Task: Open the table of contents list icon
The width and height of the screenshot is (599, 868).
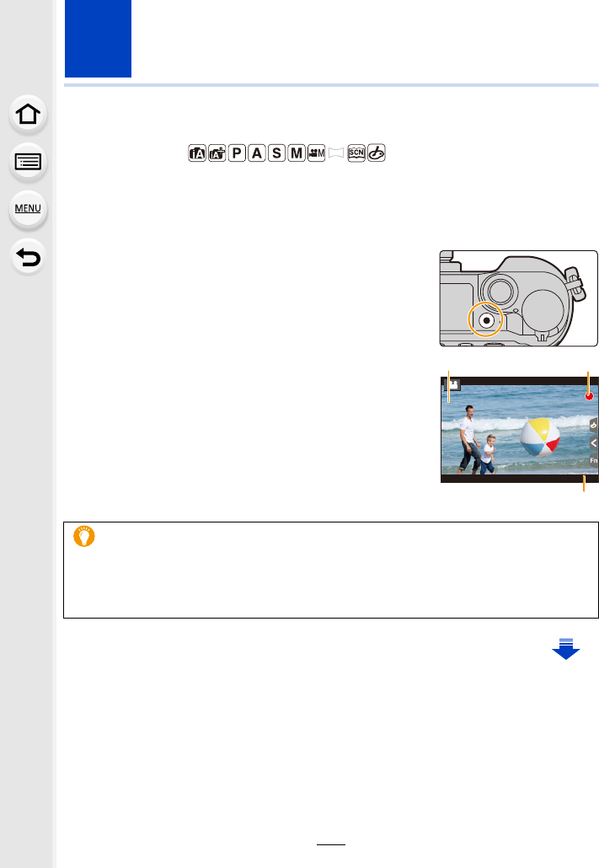Action: 28,162
